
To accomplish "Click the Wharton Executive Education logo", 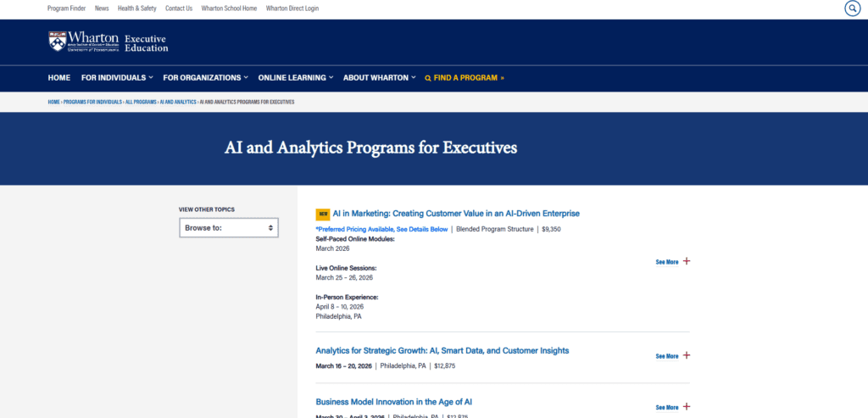I will click(108, 42).
